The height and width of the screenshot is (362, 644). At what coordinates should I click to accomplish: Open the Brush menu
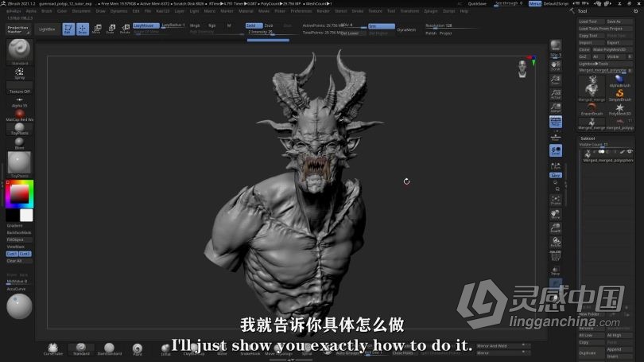[x=47, y=11]
